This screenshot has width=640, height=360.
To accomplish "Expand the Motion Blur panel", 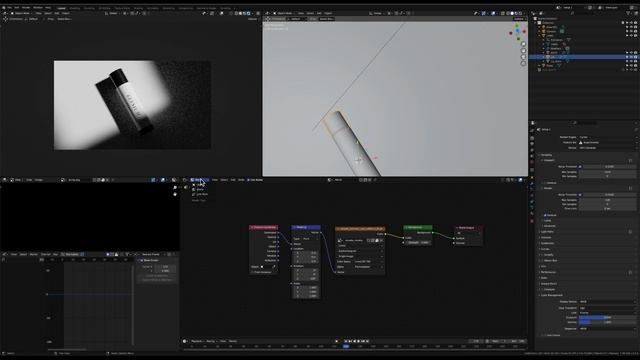I will 549,260.
